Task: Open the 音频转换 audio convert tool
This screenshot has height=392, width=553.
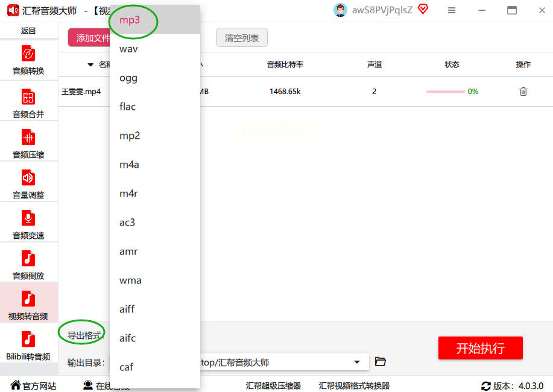Action: tap(28, 60)
